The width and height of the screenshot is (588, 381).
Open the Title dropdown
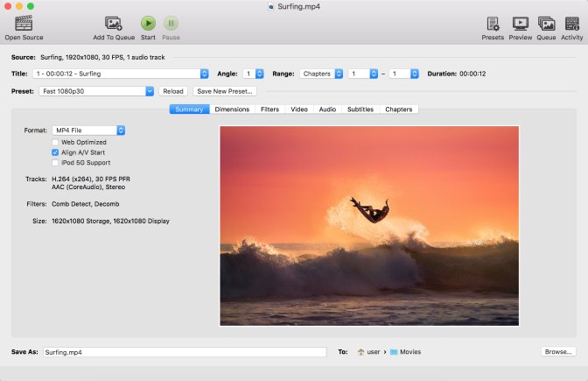coord(121,74)
